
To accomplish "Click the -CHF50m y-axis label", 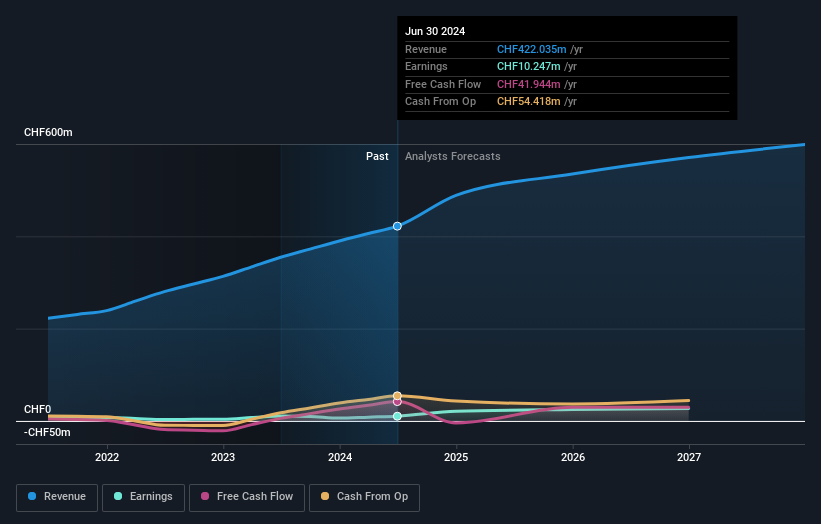I will coord(47,432).
